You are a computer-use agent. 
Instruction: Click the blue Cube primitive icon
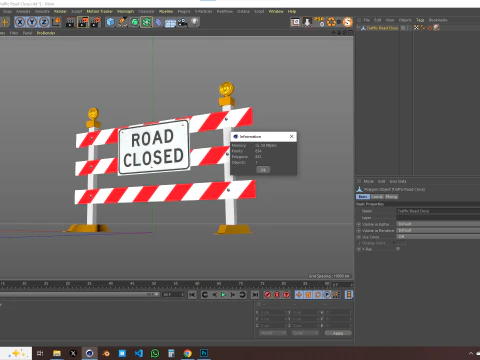pyautogui.click(x=110, y=22)
